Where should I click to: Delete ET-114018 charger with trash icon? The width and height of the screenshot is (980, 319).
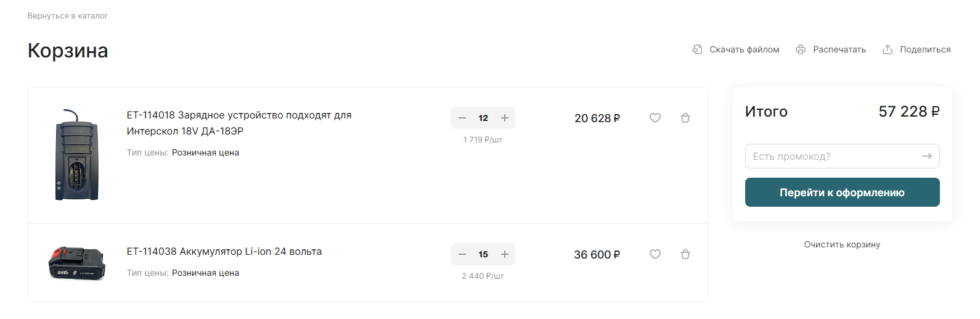[x=685, y=118]
